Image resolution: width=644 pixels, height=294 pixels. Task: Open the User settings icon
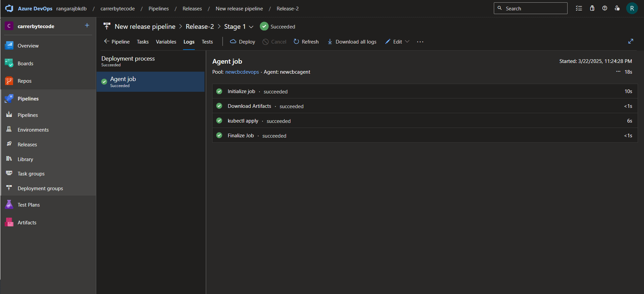617,8
